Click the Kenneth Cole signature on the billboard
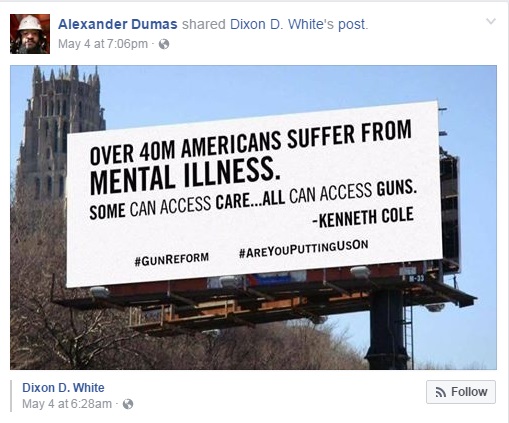The height and width of the screenshot is (423, 509). pyautogui.click(x=364, y=217)
